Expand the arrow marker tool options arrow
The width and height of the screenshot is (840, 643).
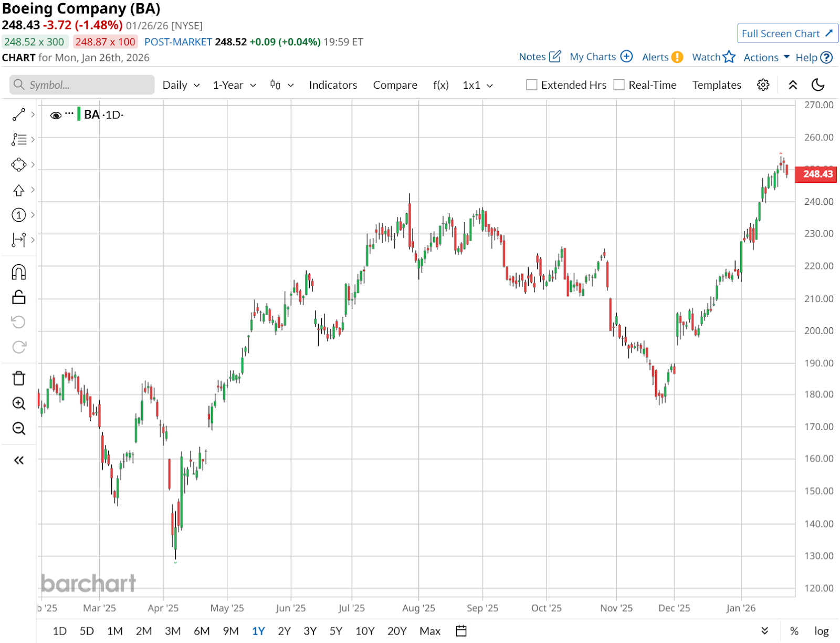click(33, 190)
